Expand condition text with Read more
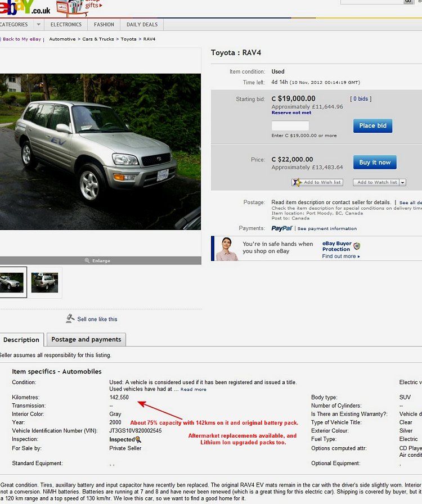 coord(194,389)
